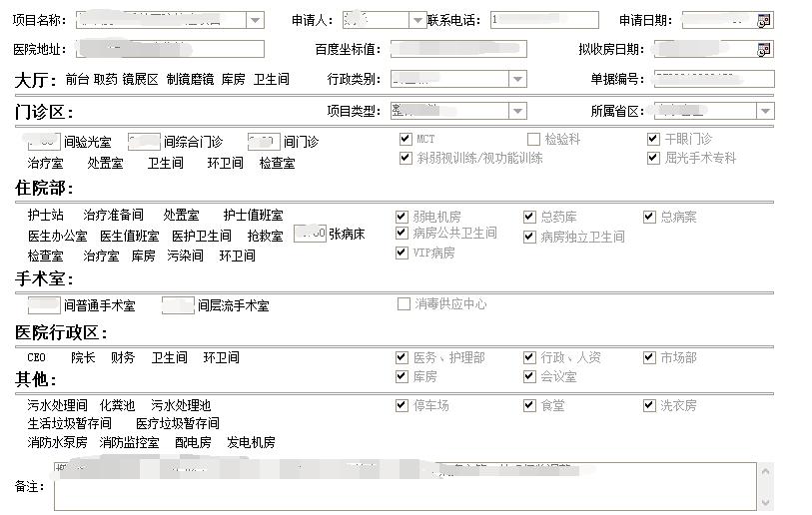Image resolution: width=812 pixels, height=515 pixels.
Task: Expand the 项目名称 dropdown
Action: click(x=255, y=20)
